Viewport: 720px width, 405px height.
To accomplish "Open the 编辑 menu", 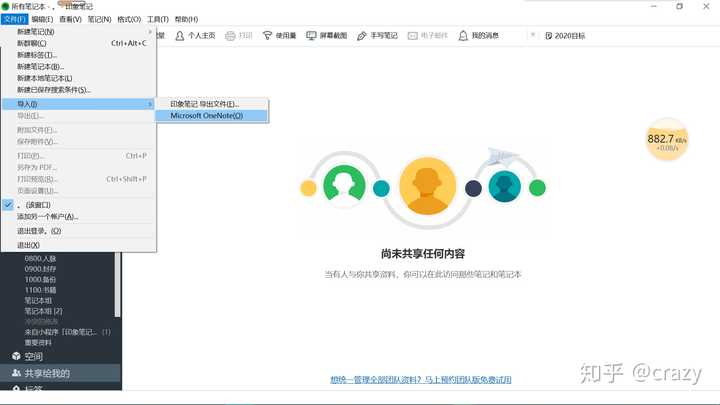I will 42,19.
